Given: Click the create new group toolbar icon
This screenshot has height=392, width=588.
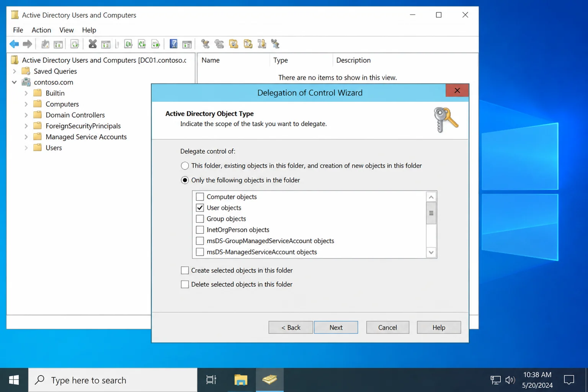Looking at the screenshot, I should (219, 44).
